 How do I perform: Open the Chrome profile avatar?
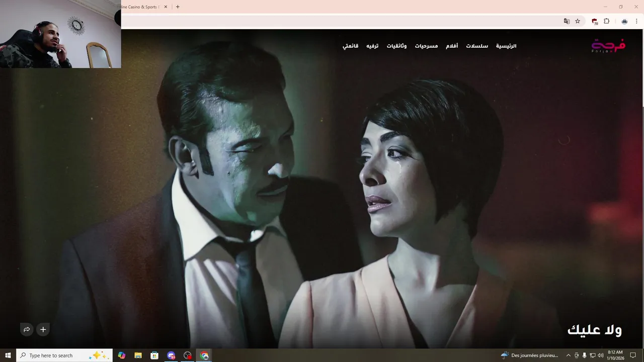[x=624, y=21]
